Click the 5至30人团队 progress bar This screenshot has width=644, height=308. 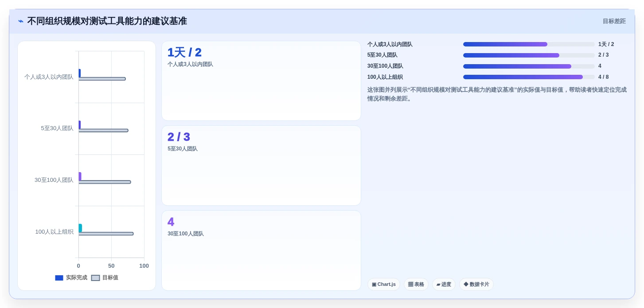(x=529, y=55)
